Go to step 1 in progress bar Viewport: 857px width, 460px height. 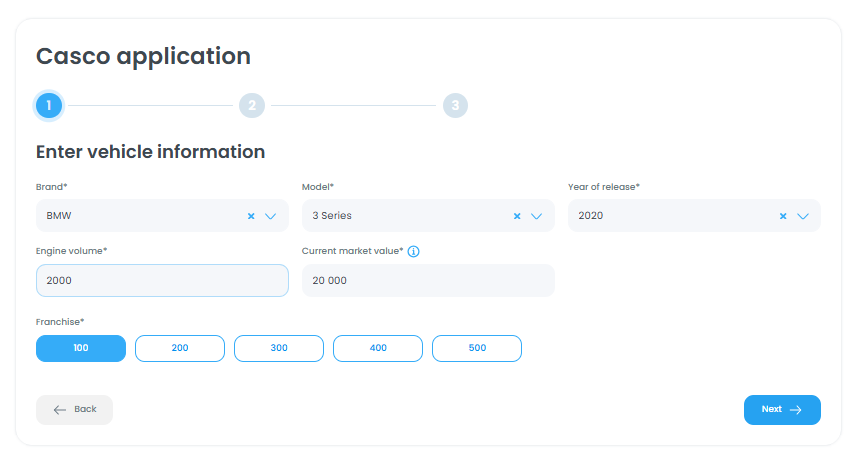pyautogui.click(x=48, y=105)
